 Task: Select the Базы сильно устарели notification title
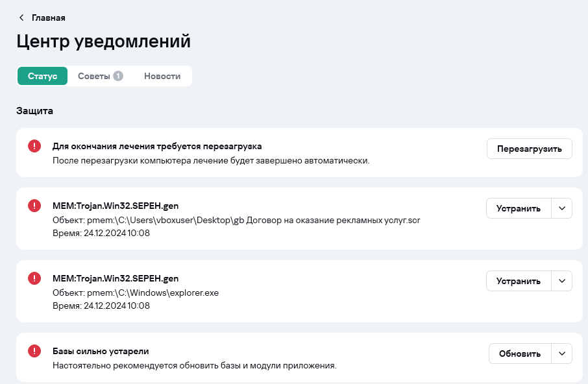[x=101, y=352]
